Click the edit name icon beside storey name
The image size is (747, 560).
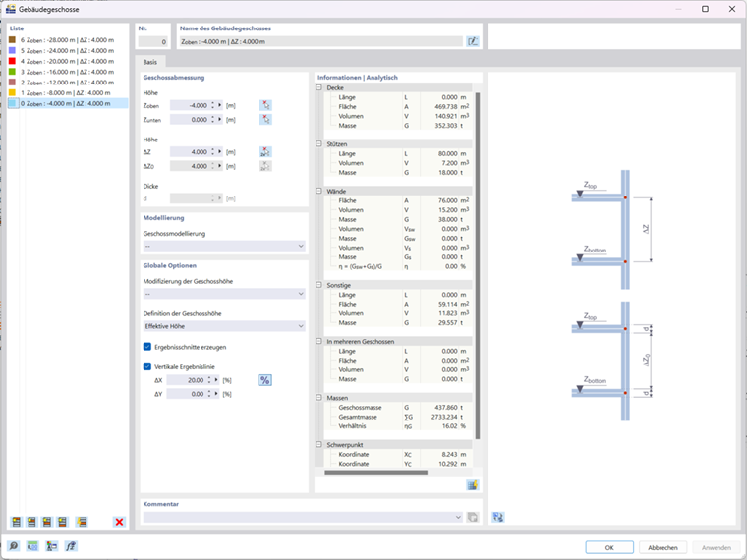(x=472, y=41)
